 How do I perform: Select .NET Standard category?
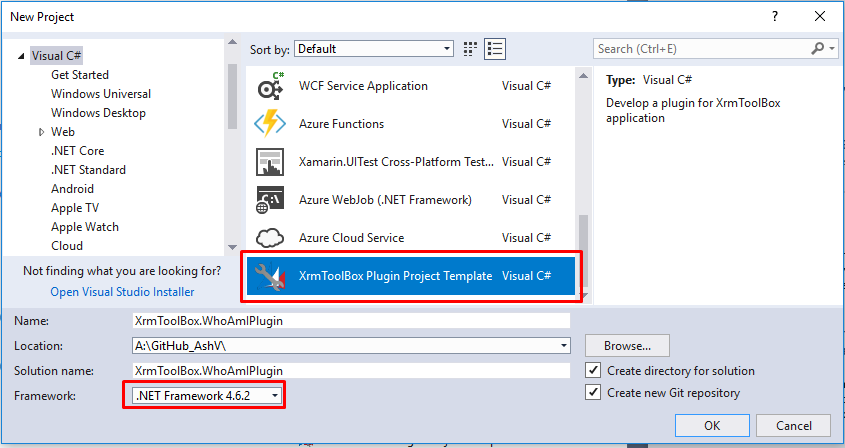(88, 170)
